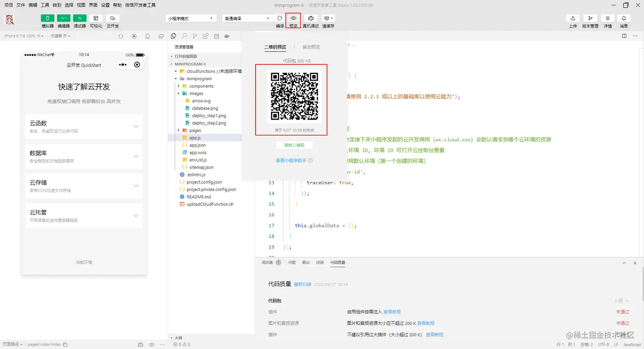Open the 帮助 menu
This screenshot has height=349, width=644.
pyautogui.click(x=117, y=5)
